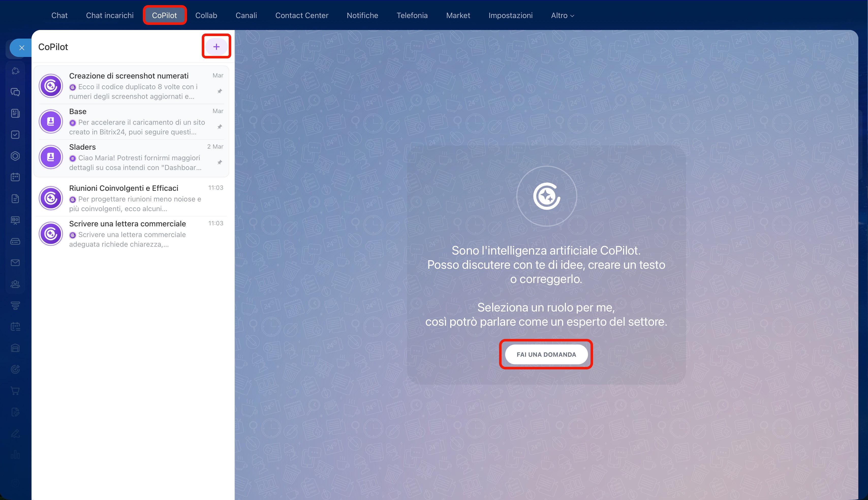Open the calendar icon in left sidebar
Viewport: 868px width, 500px height.
click(15, 177)
